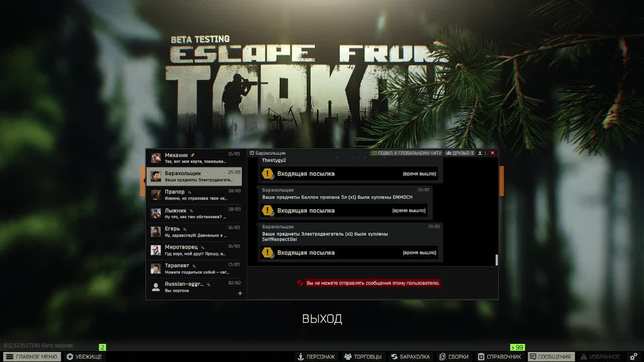Click Механик's avatar portrait

[x=155, y=158]
